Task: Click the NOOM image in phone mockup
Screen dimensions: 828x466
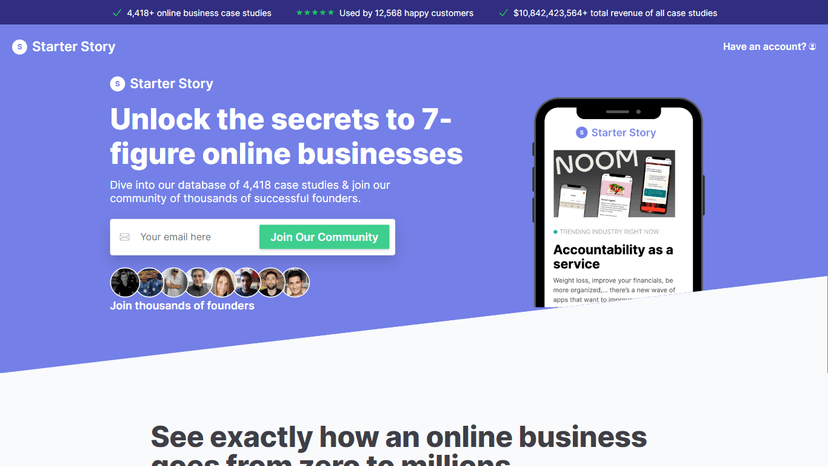Action: [x=614, y=183]
